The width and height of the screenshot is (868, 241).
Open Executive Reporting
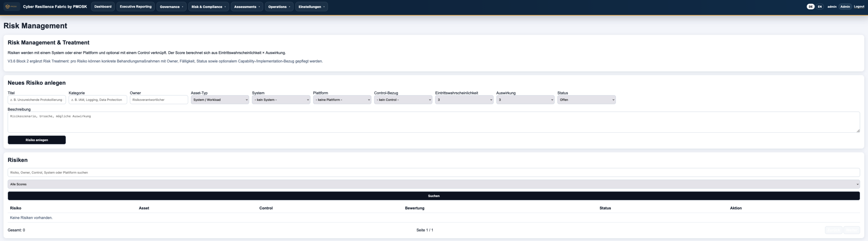coord(136,6)
